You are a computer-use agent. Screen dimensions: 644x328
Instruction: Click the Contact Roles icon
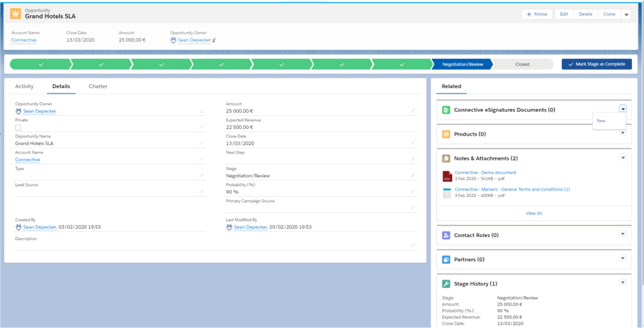pos(446,235)
